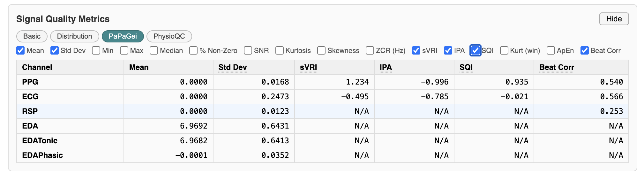Uncheck the Mean checkbox

tap(20, 50)
